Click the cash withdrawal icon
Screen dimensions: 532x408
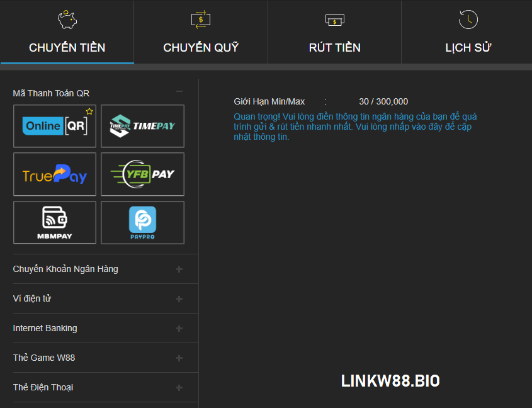click(x=334, y=20)
